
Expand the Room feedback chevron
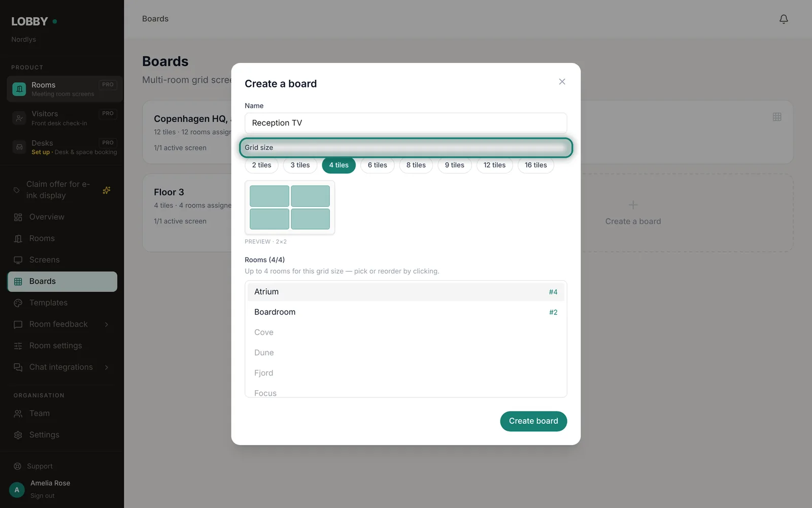[107, 324]
